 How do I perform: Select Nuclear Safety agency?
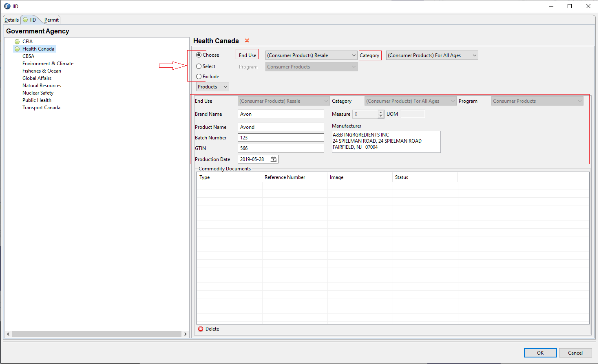pyautogui.click(x=38, y=93)
